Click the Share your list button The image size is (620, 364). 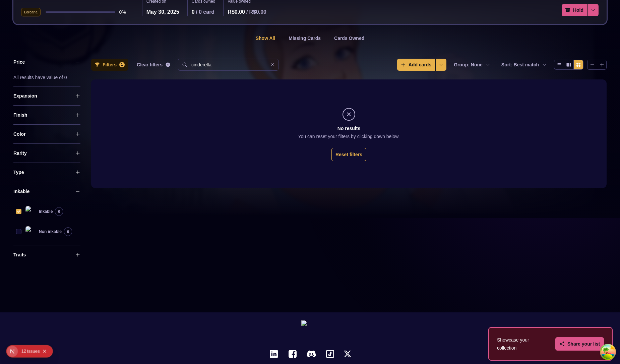pyautogui.click(x=579, y=344)
